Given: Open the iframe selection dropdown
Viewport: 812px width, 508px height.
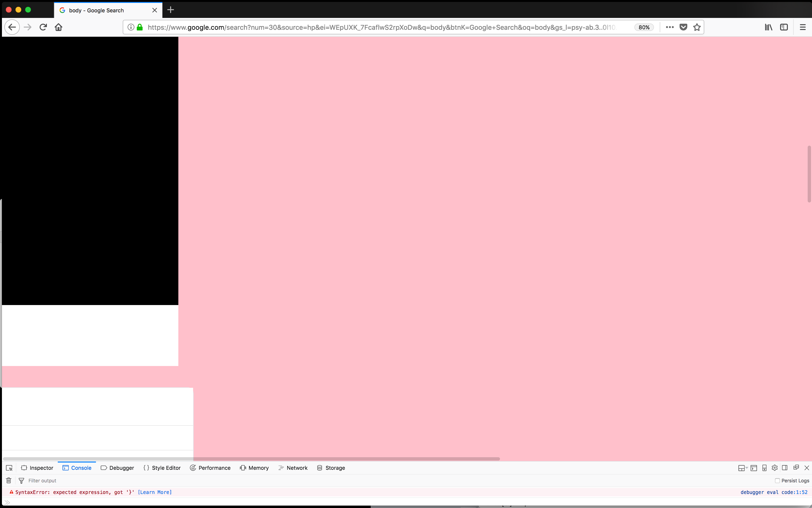Looking at the screenshot, I should coord(743,468).
